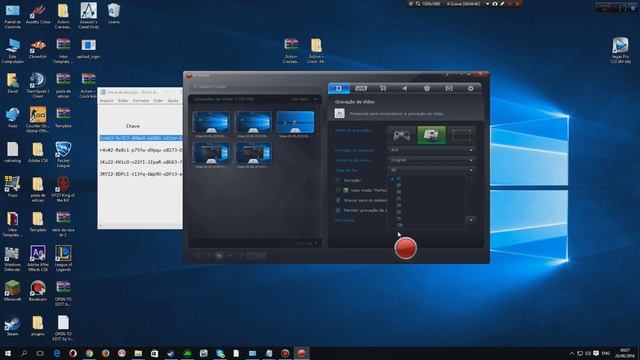Viewport: 640px width, 360px height.
Task: Choose 25 in the framerate list
Action: (x=399, y=199)
